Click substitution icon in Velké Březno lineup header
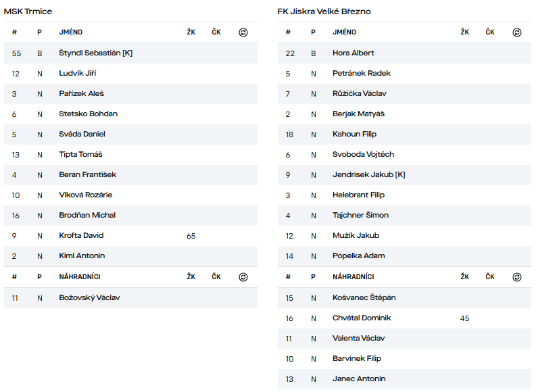The width and height of the screenshot is (536, 392). tap(517, 32)
